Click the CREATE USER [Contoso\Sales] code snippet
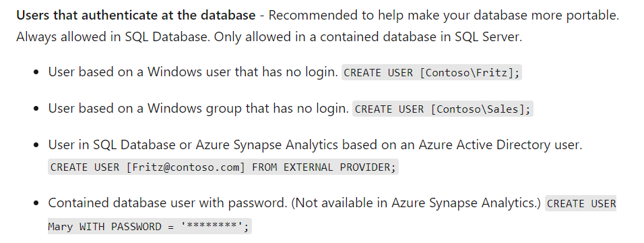 point(443,109)
